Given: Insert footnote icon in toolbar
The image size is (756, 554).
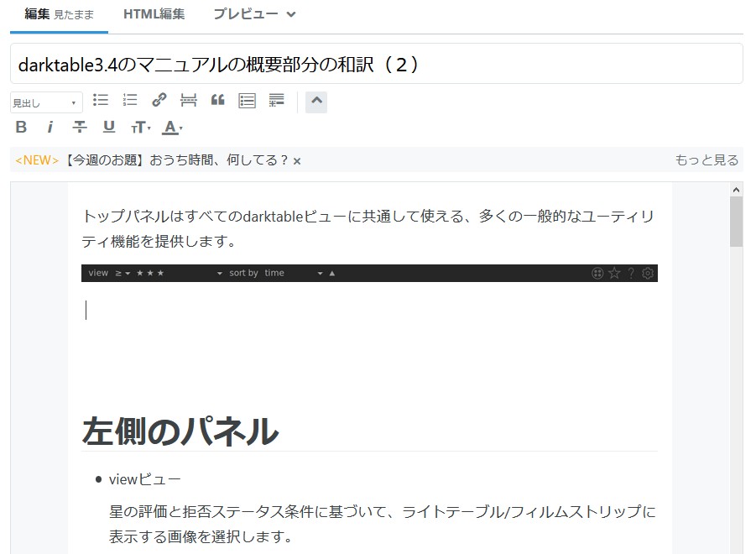Looking at the screenshot, I should [277, 100].
